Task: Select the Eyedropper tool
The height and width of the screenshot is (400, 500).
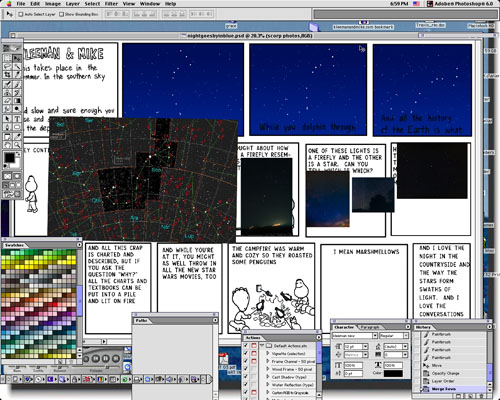Action: 17,136
